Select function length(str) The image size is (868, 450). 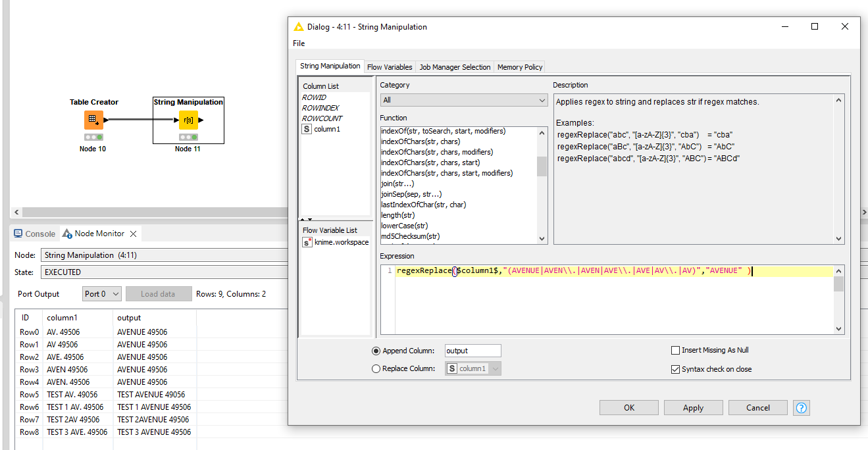coord(397,215)
